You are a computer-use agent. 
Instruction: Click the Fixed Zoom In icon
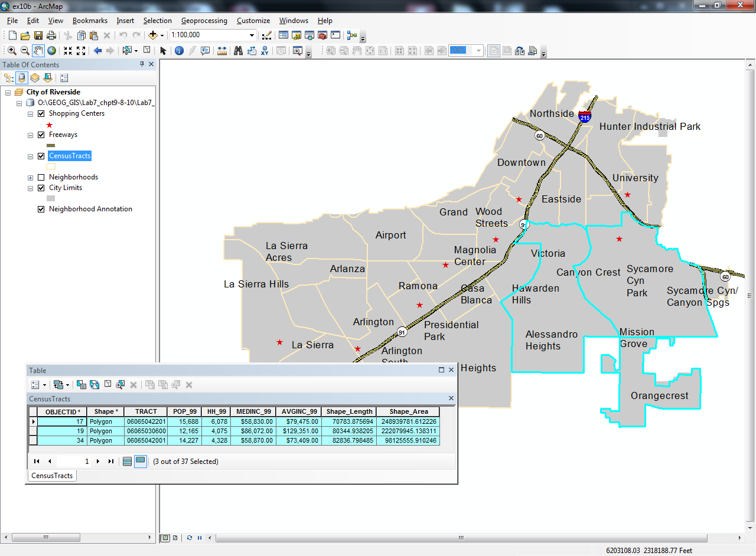pyautogui.click(x=68, y=51)
